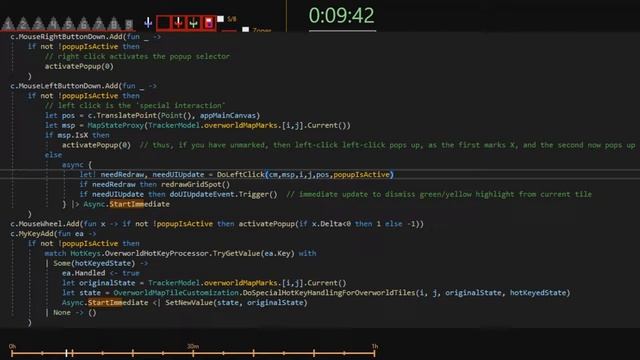This screenshot has height=360, width=640.
Task: Click the triforce icon numbered 3
Action: point(38,24)
